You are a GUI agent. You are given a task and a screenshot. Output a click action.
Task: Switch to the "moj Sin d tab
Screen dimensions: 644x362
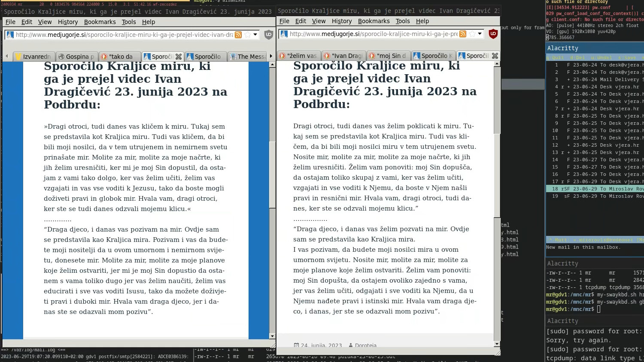pyautogui.click(x=388, y=56)
